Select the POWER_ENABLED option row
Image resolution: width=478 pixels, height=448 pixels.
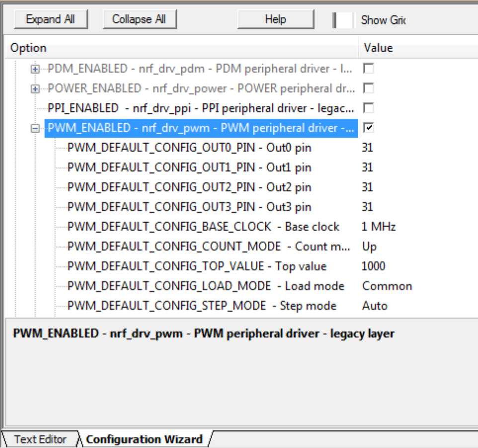tap(201, 88)
